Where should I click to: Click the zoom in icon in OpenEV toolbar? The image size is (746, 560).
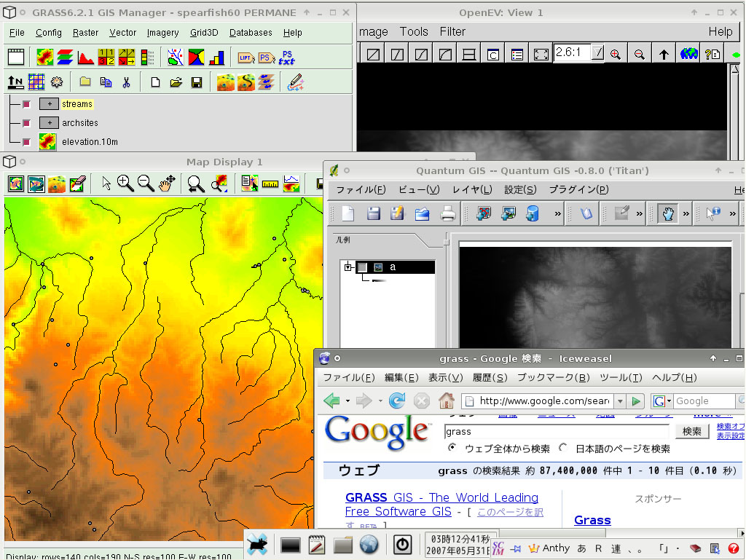615,54
